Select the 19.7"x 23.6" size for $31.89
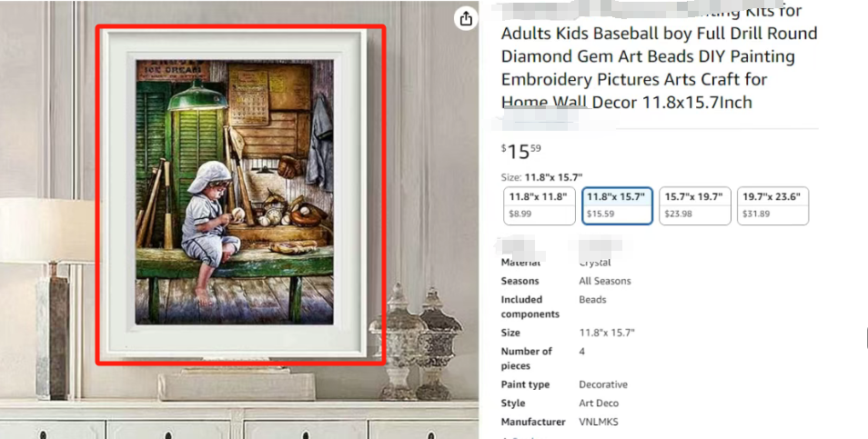The width and height of the screenshot is (868, 439). pyautogui.click(x=772, y=205)
